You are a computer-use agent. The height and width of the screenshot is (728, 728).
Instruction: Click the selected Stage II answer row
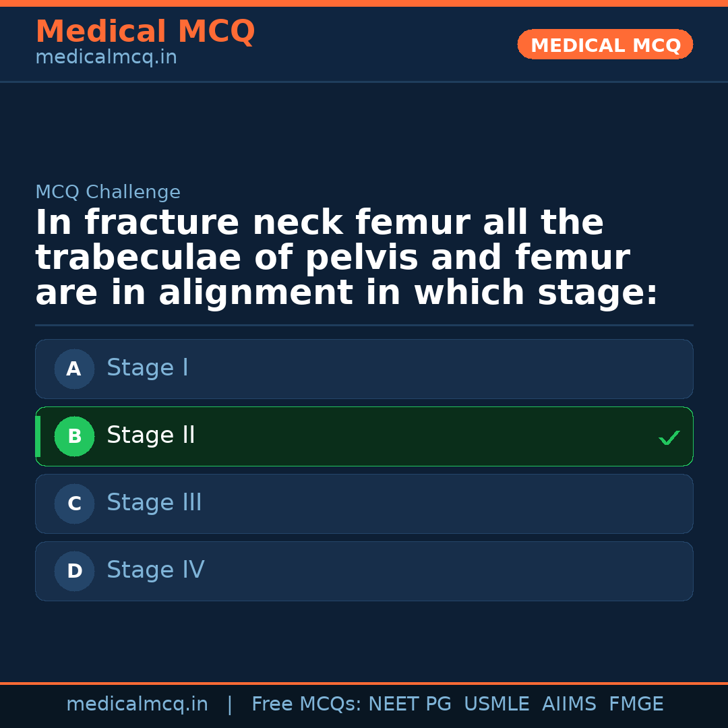364,436
